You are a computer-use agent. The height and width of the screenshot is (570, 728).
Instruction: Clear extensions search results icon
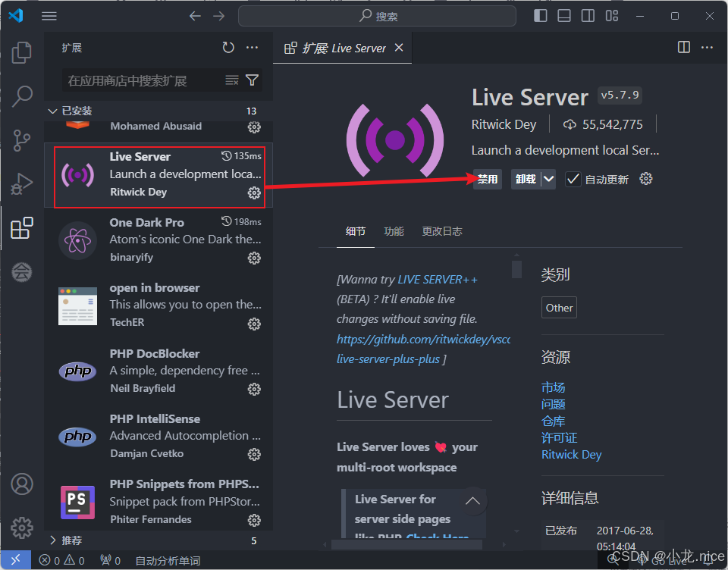pos(232,80)
